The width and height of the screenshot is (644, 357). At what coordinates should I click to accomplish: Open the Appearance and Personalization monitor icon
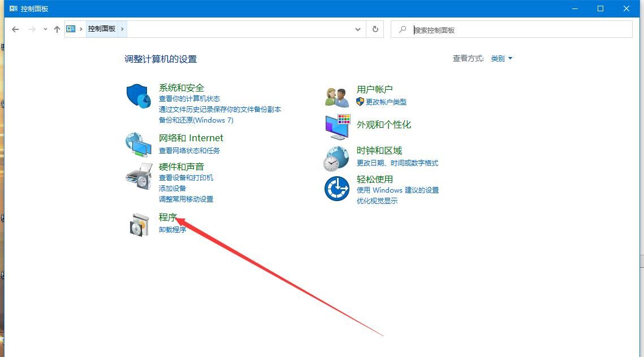338,127
